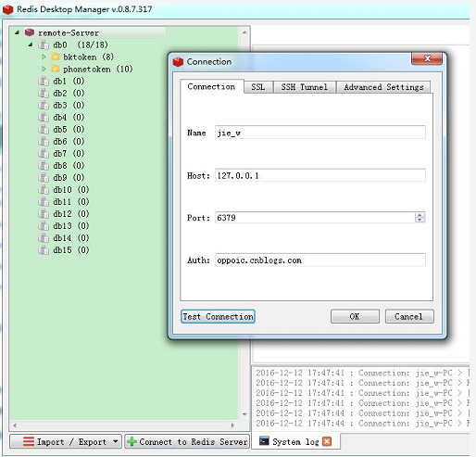
Task: Click the Port spinner arrows
Action: pos(420,218)
